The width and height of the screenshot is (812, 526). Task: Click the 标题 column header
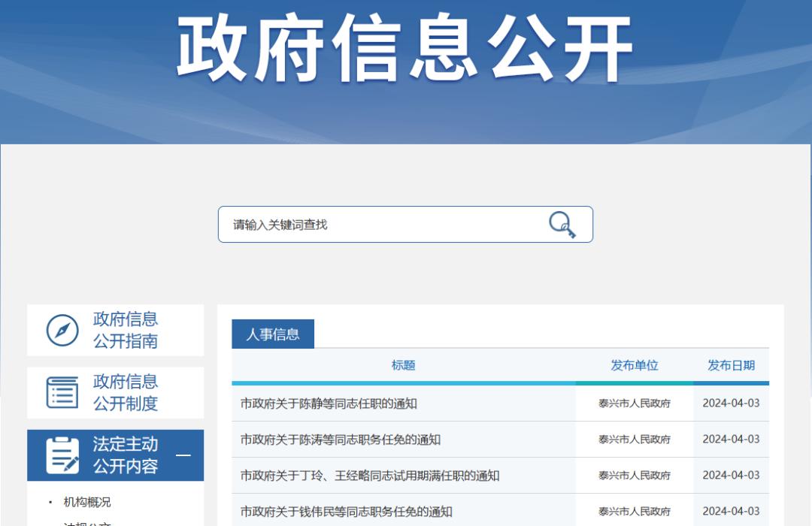point(403,366)
